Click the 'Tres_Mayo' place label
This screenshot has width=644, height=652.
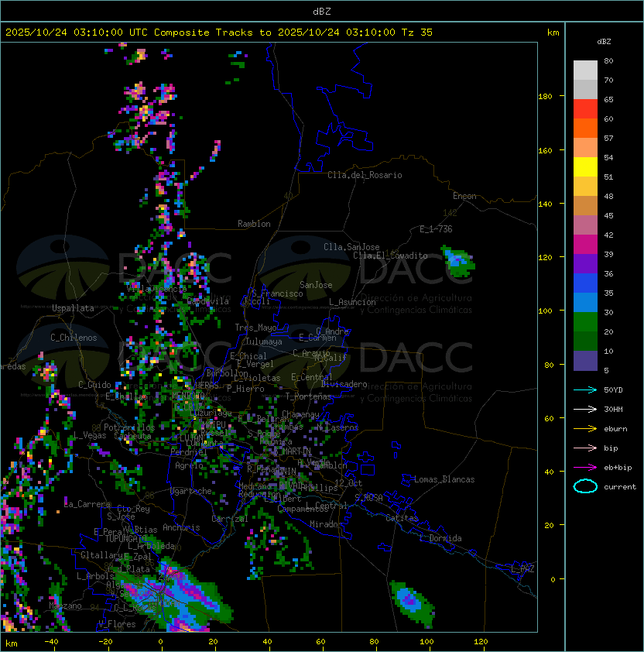255,328
